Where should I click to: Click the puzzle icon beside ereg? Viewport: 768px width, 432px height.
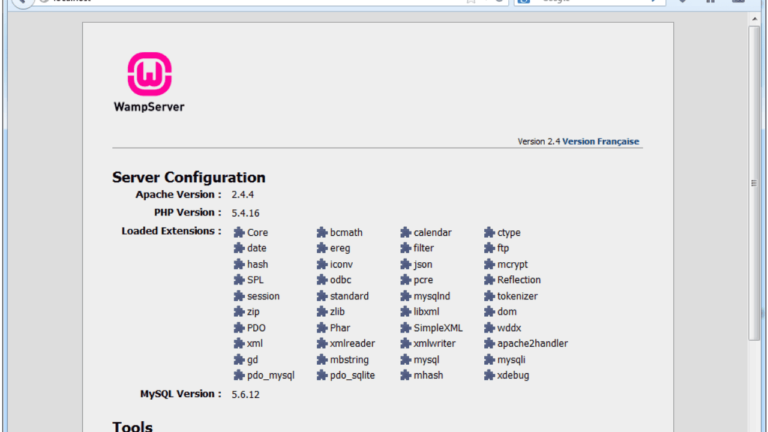pos(322,248)
